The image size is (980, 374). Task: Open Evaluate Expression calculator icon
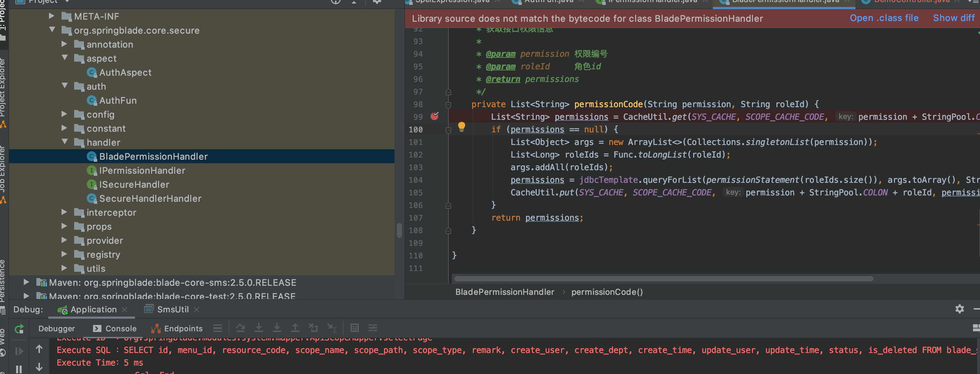point(355,327)
